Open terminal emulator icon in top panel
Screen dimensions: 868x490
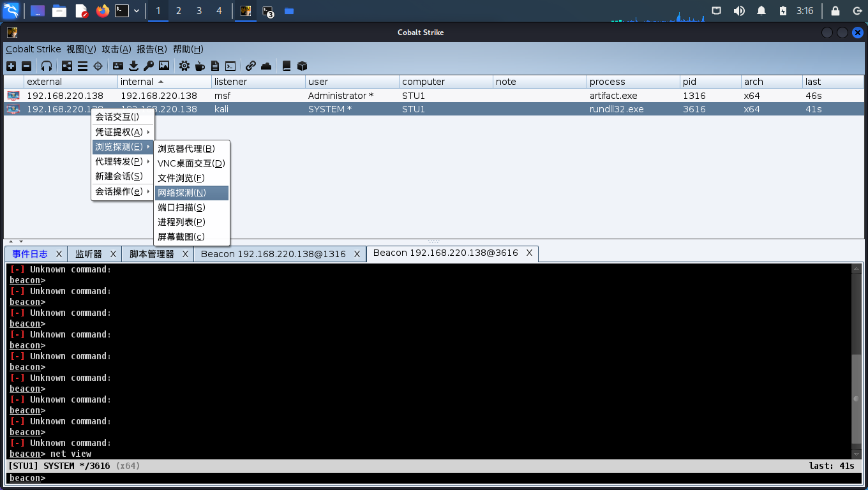tap(122, 11)
